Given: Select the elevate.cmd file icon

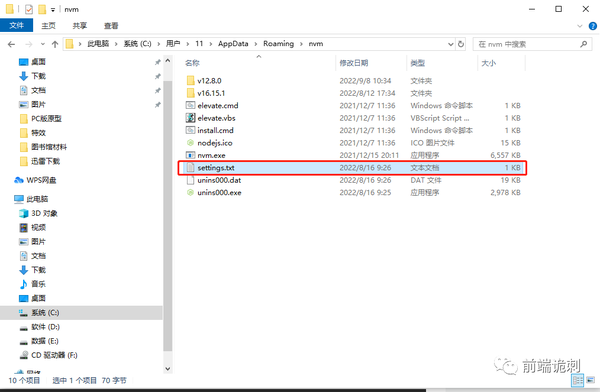Looking at the screenshot, I should coord(191,105).
